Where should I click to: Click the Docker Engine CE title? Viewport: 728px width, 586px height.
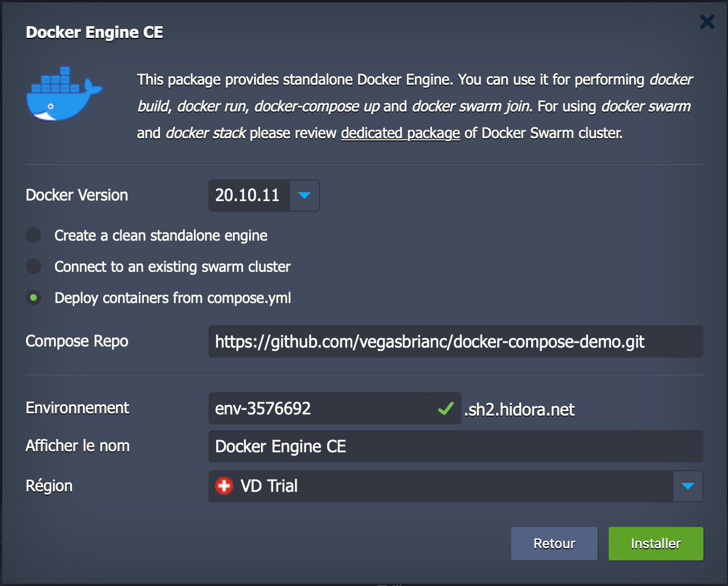click(x=94, y=32)
